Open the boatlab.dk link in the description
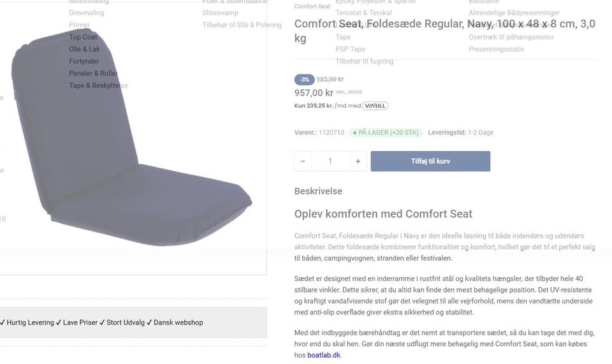The height and width of the screenshot is (364, 612). pyautogui.click(x=324, y=355)
